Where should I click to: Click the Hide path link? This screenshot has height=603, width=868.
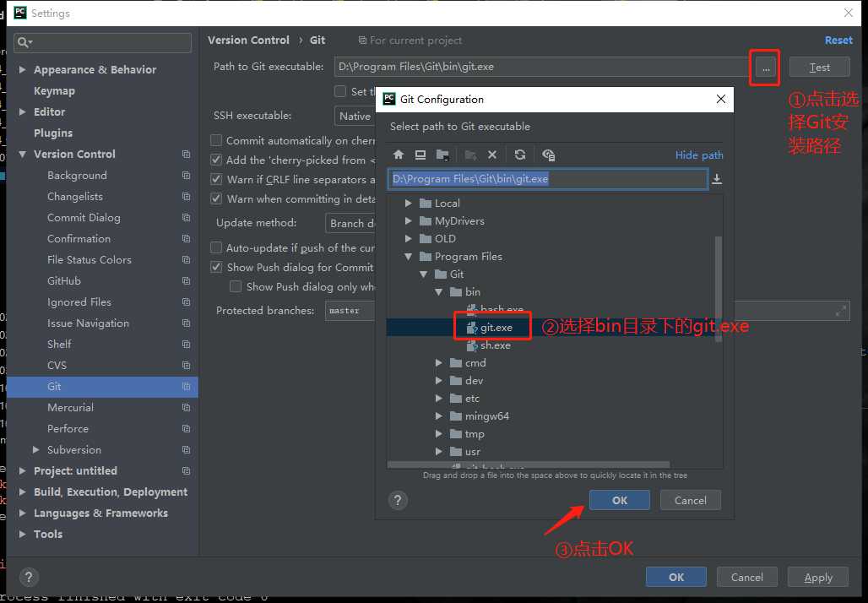[699, 155]
